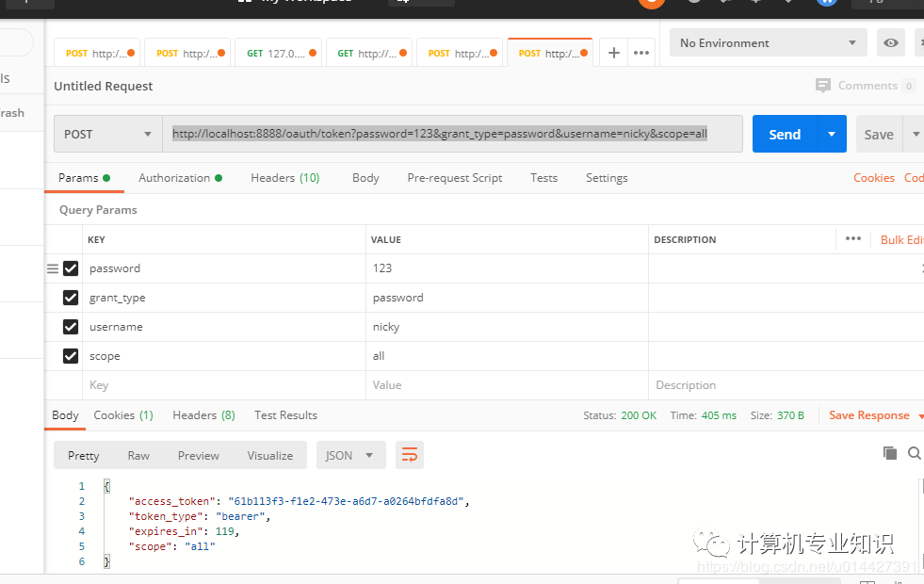Click the Save button
Viewport: 924px width, 584px height.
pyautogui.click(x=879, y=135)
